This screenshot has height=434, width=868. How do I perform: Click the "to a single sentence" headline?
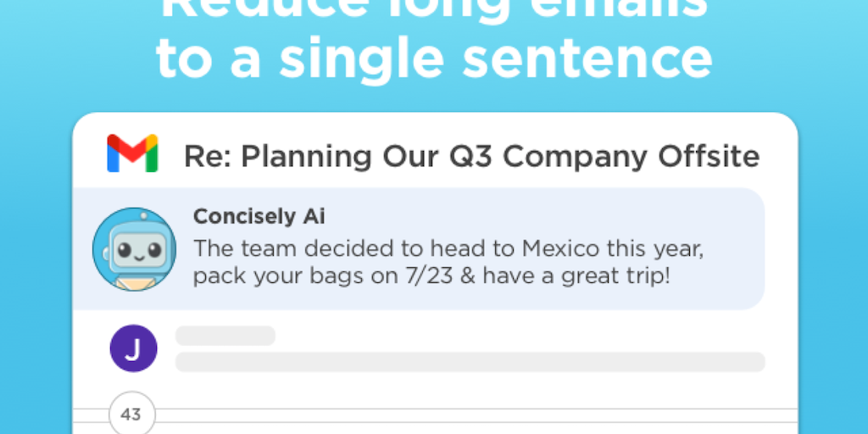(x=434, y=58)
